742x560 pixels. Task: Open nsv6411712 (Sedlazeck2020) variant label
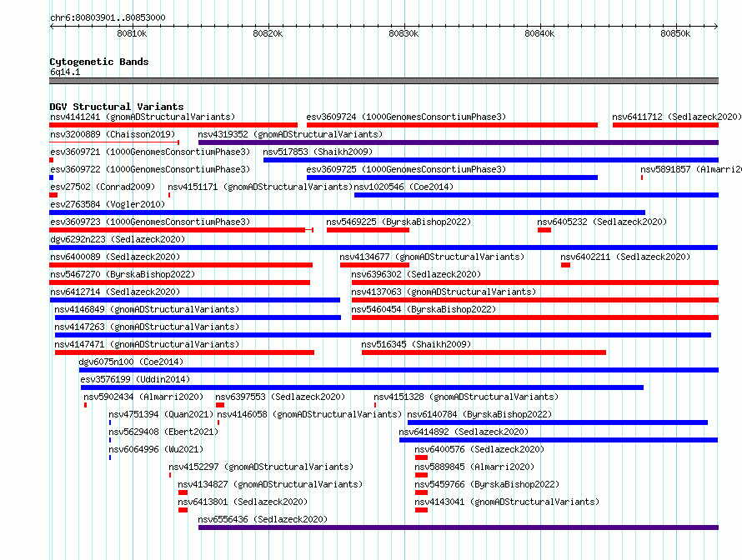(676, 117)
